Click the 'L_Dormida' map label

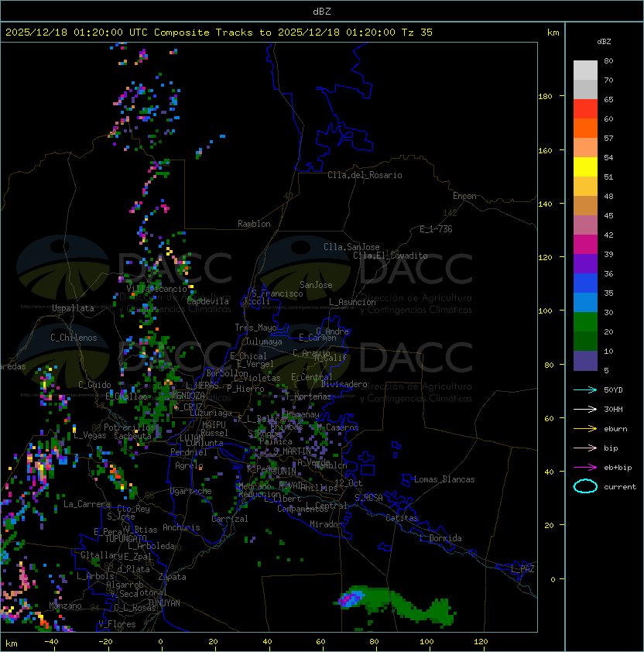coord(440,538)
